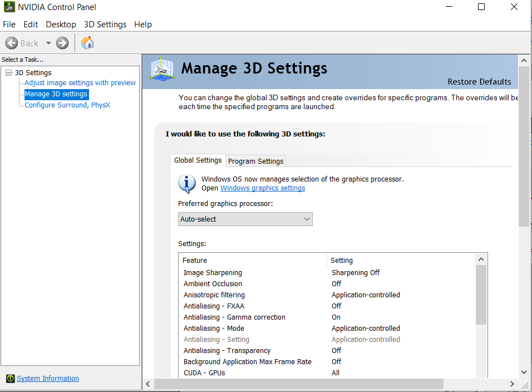The image size is (532, 392).
Task: Click the NVIDIA Control Panel title icon
Action: coord(9,7)
